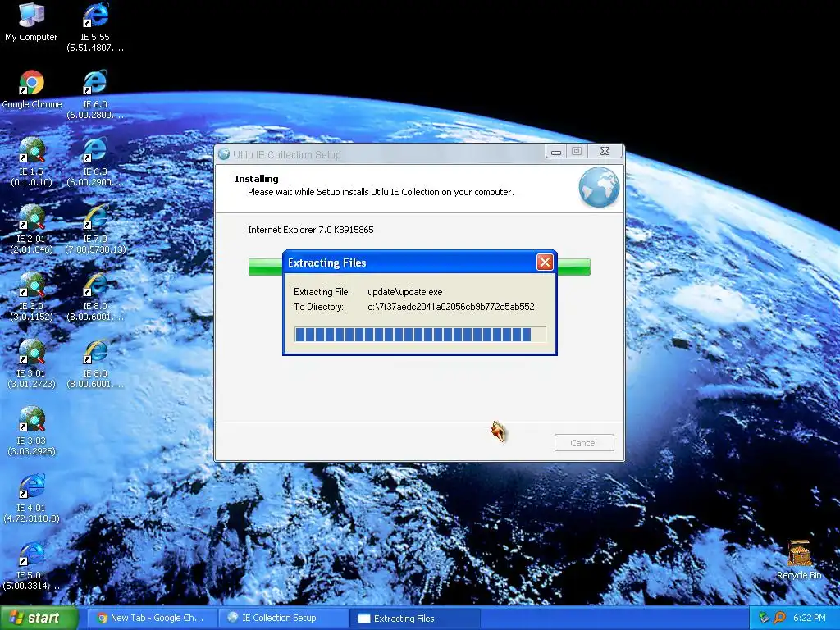
Task: Minimize the Utilu IE Collection Setup window
Action: point(556,152)
